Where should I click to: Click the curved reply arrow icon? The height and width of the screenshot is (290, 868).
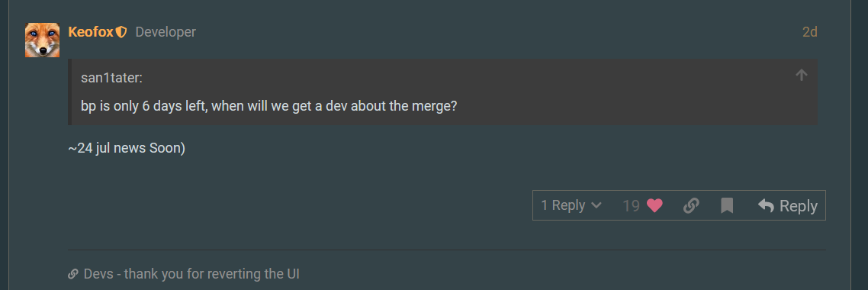(x=766, y=206)
